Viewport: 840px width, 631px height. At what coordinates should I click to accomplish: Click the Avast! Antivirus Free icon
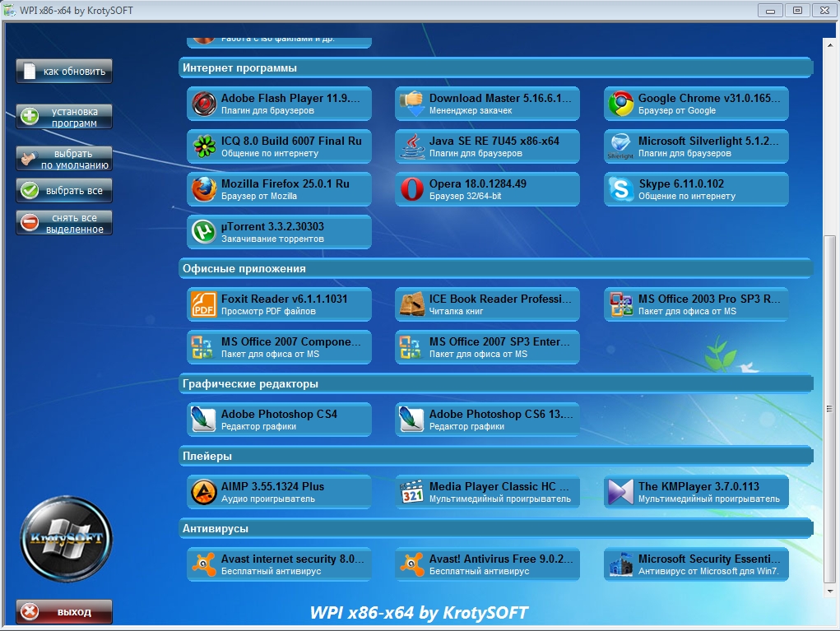tap(412, 564)
